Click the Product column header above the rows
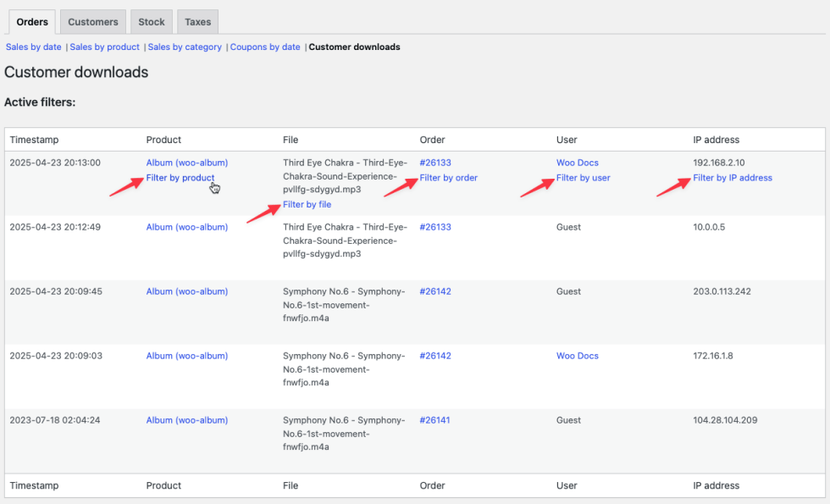The image size is (830, 504). (163, 140)
